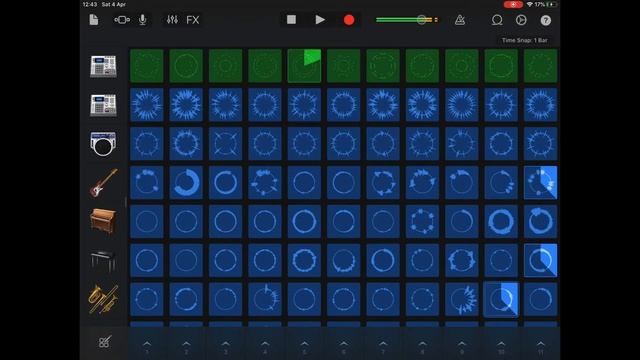This screenshot has width=640, height=360.
Task: Start recording with red Record button
Action: click(349, 20)
